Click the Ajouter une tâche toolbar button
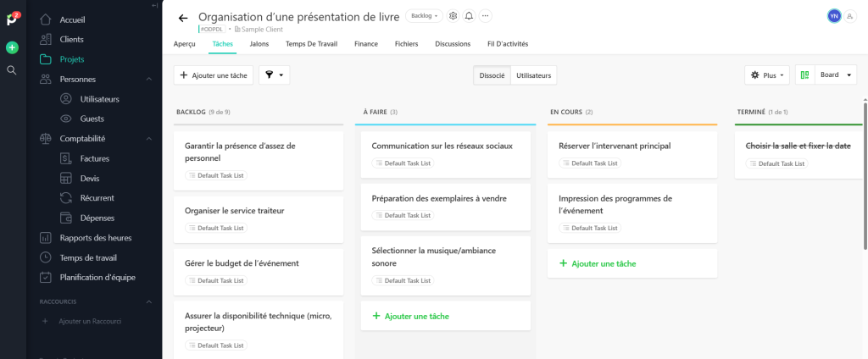The image size is (868, 359). (214, 75)
